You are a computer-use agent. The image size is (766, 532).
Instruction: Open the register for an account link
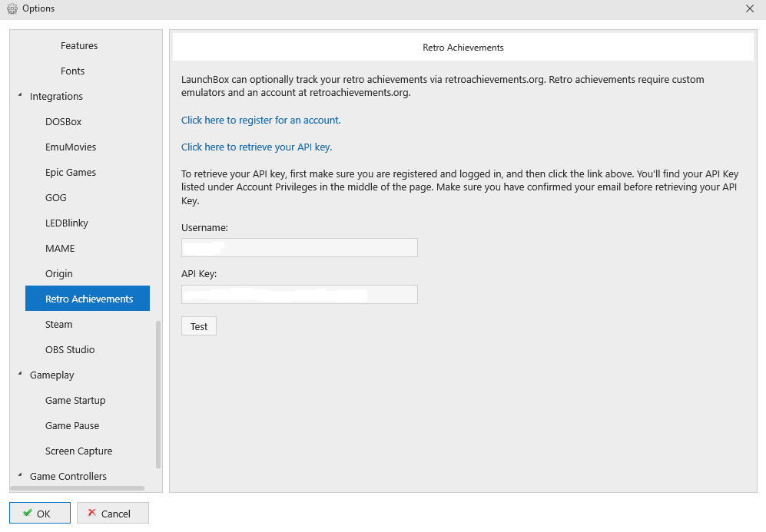261,120
